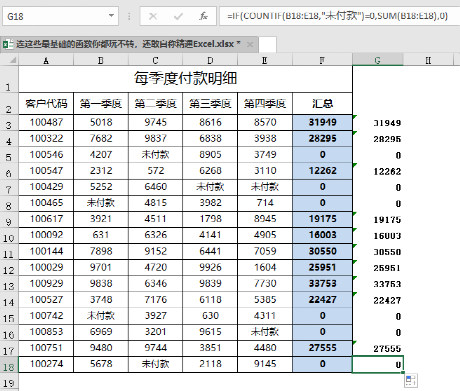Open the Auto Fill Options icon
The width and height of the screenshot is (460, 391).
(410, 381)
